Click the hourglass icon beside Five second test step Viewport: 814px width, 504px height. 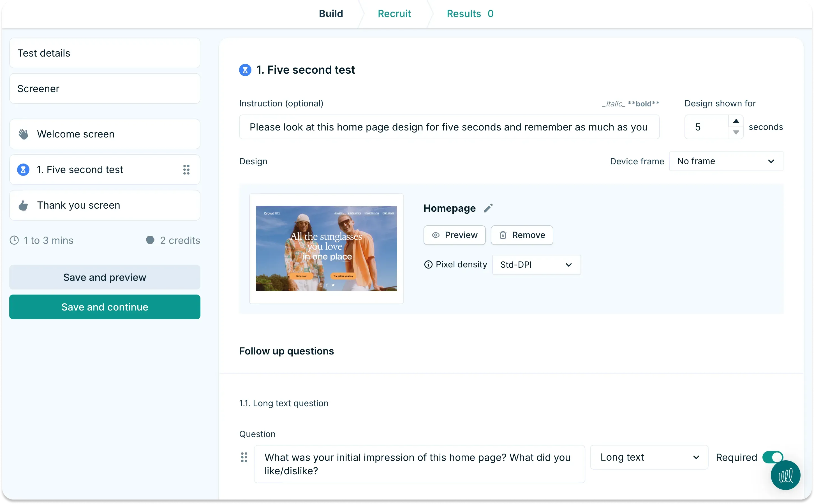(x=23, y=169)
